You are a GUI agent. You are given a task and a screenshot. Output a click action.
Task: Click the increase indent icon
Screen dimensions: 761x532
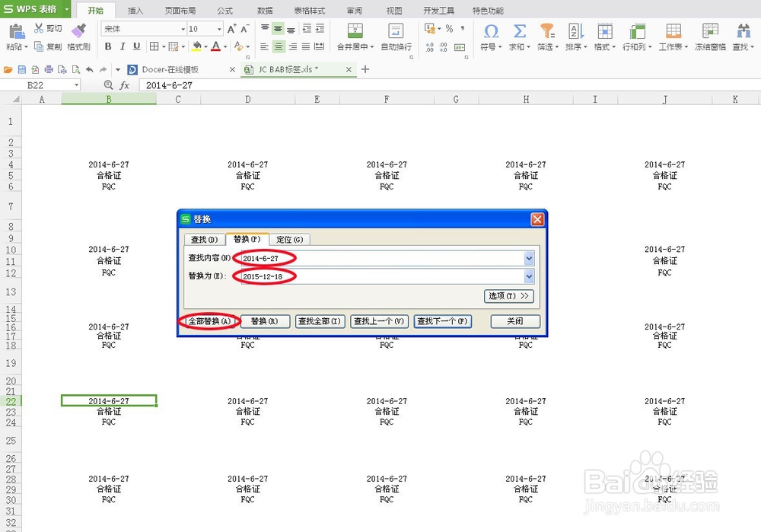pos(320,29)
